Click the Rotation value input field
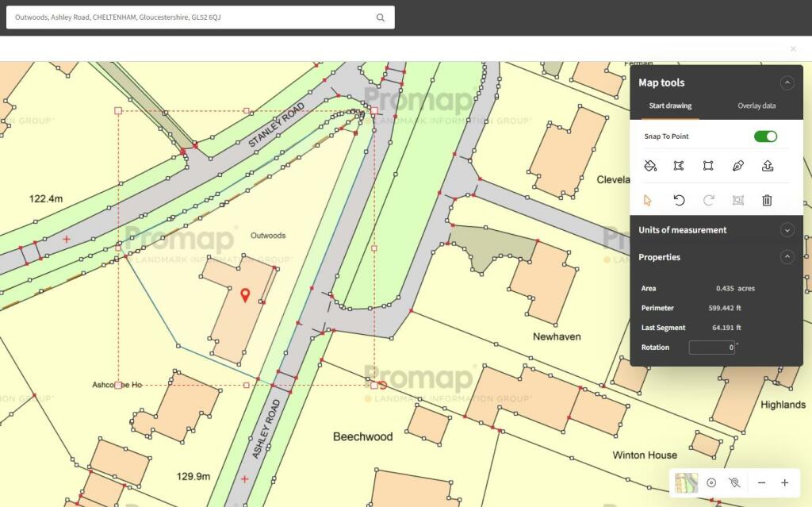The image size is (812, 507). [710, 348]
